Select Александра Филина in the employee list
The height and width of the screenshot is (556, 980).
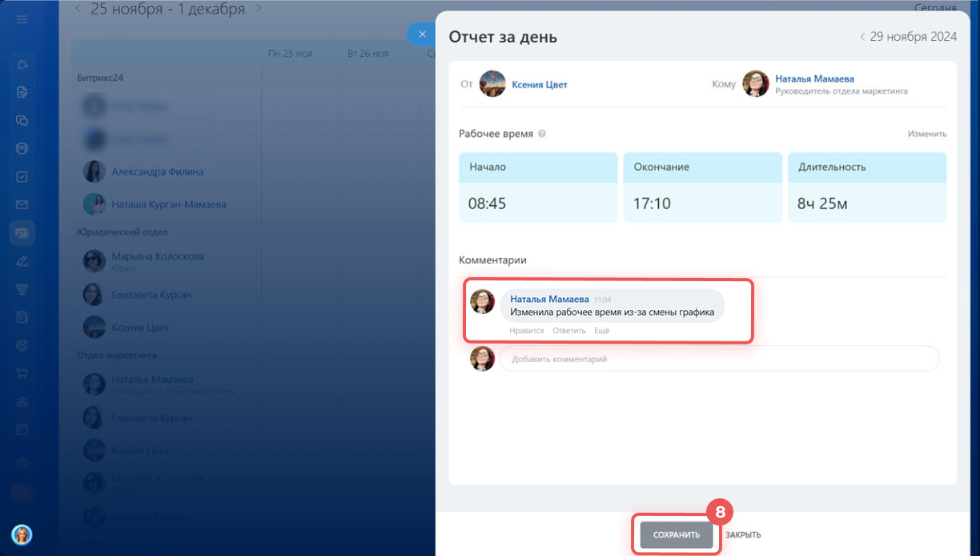tap(157, 171)
